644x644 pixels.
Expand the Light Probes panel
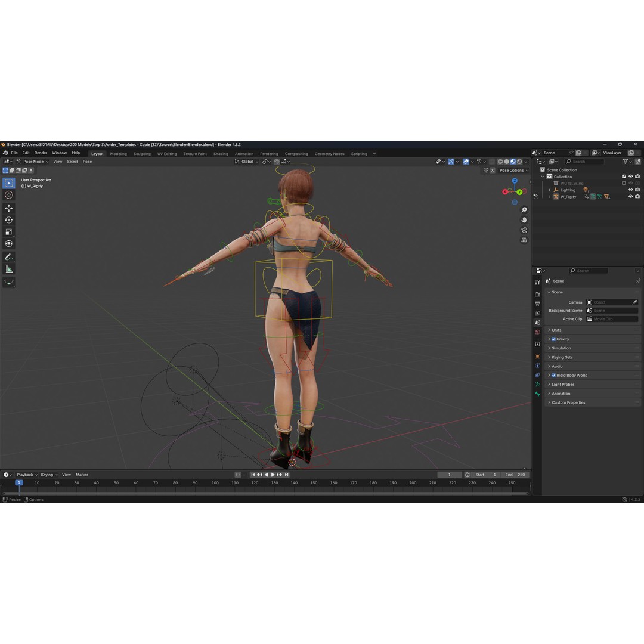tap(593, 385)
